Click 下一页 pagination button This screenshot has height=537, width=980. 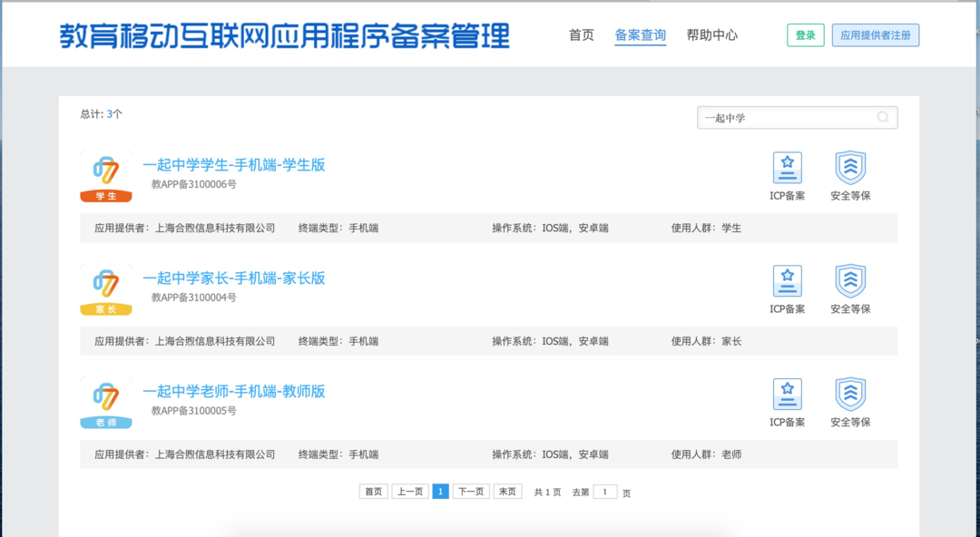(471, 492)
